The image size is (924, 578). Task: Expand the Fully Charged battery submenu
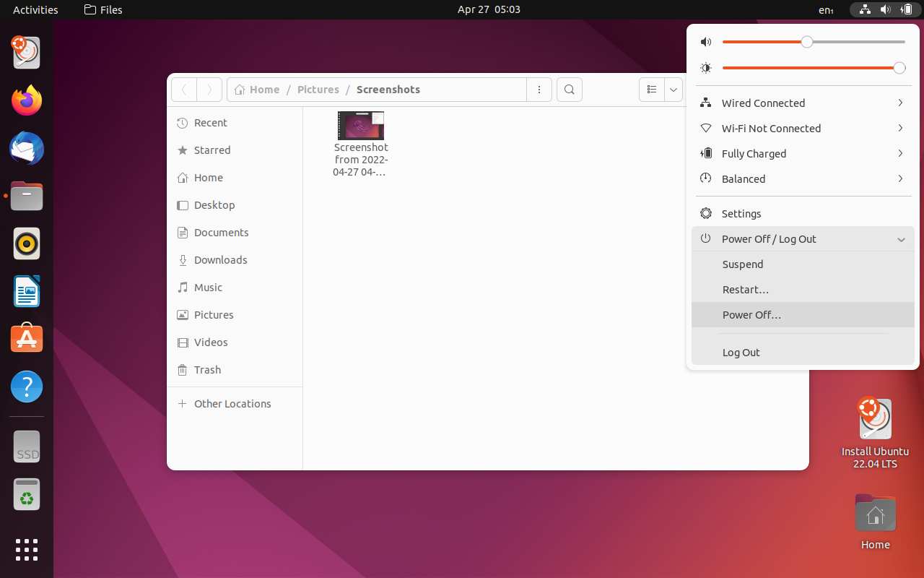(803, 154)
